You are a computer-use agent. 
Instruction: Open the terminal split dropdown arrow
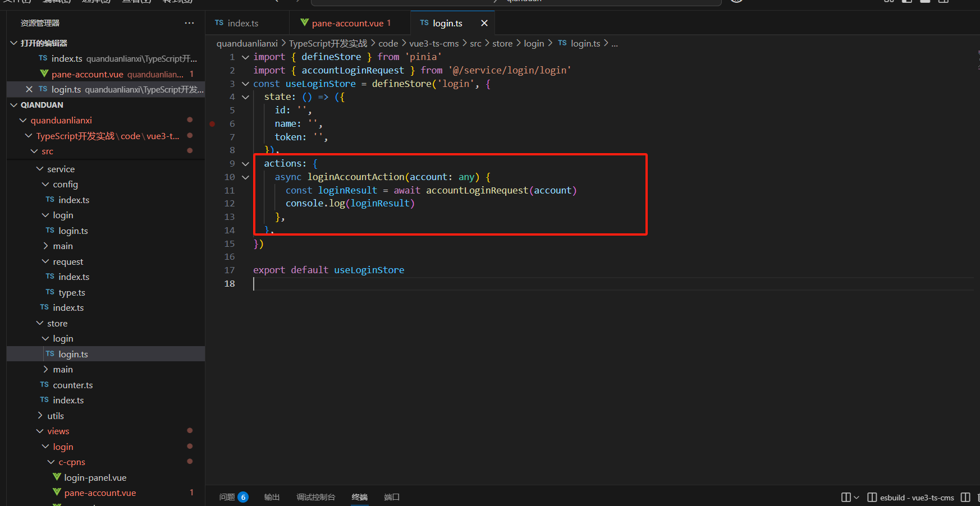(x=857, y=498)
